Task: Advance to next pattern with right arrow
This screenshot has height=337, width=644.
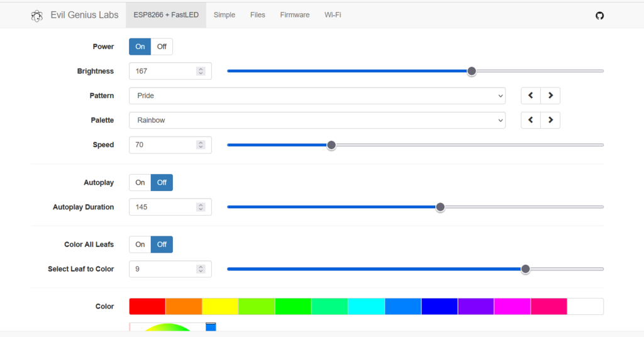Action: [x=550, y=96]
